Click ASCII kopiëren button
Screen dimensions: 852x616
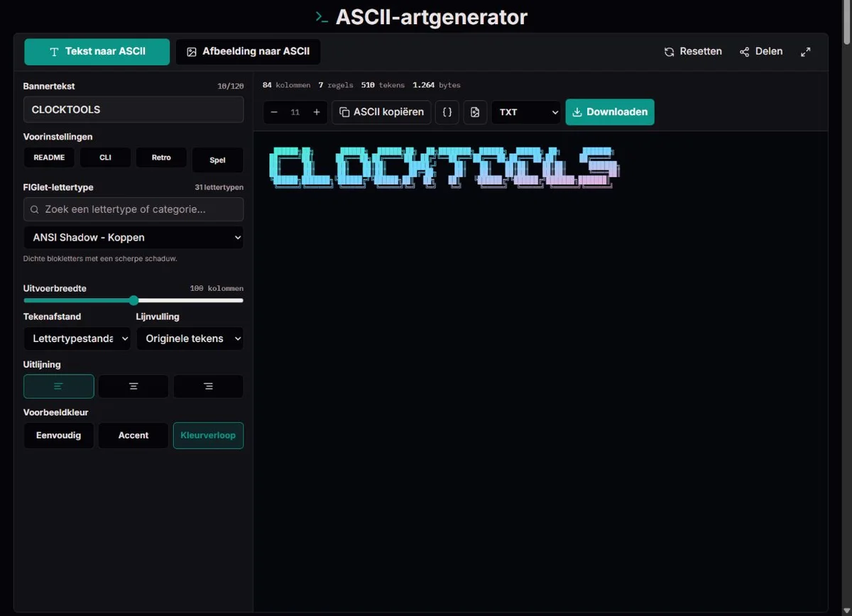point(381,112)
